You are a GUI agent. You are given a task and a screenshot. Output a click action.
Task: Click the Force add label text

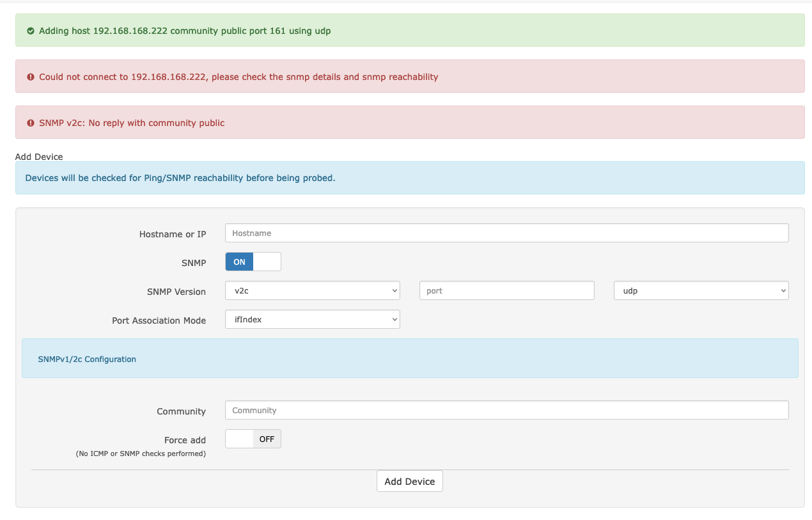click(x=186, y=440)
